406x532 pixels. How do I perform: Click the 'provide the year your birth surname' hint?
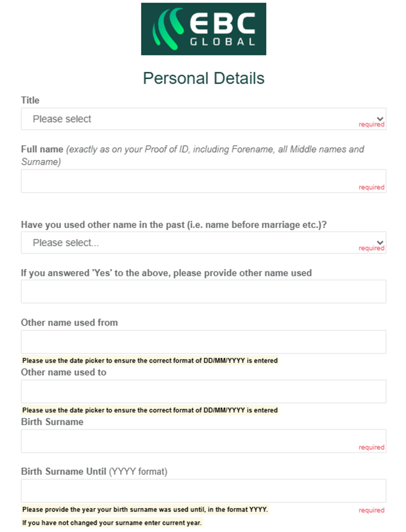[145, 510]
